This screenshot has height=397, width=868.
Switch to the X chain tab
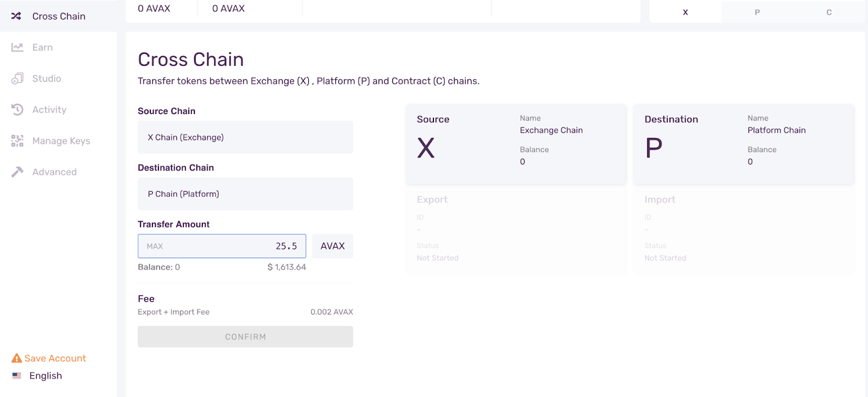tap(685, 12)
